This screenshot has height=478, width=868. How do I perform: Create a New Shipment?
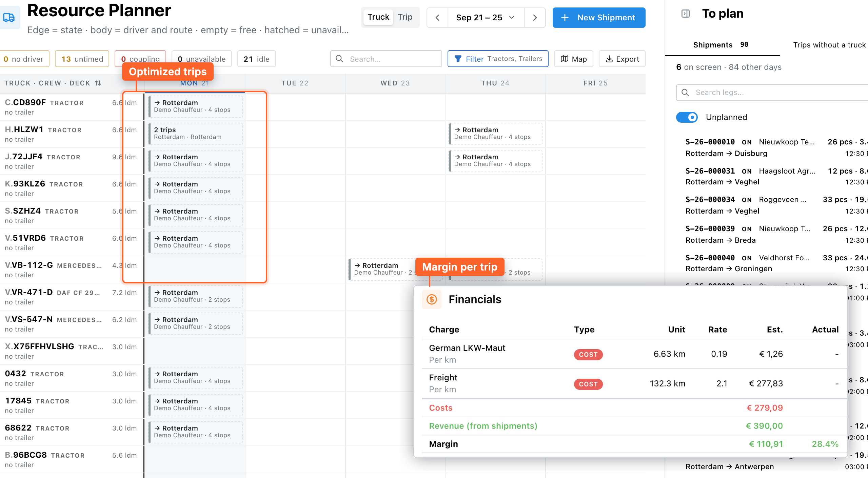click(599, 18)
